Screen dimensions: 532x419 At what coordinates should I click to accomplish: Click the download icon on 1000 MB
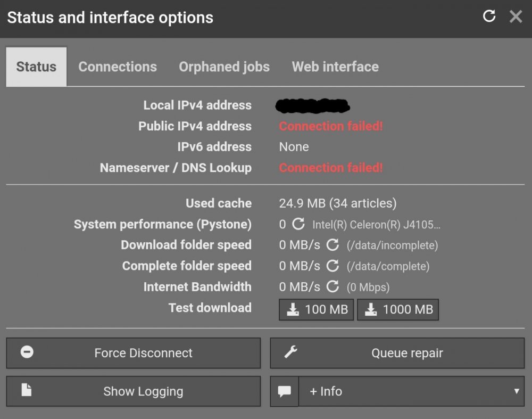371,309
